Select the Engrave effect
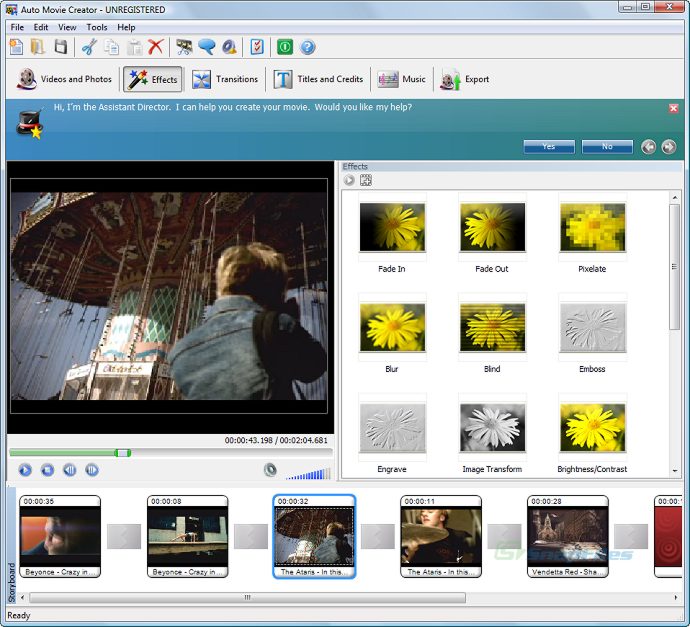Viewport: 690px width, 627px height. click(x=392, y=434)
